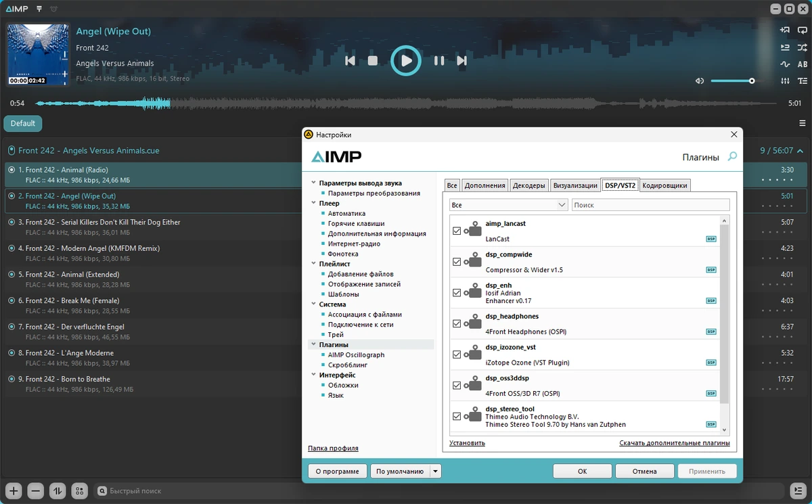
Task: Toggle shuffle playback icon
Action: 803,47
